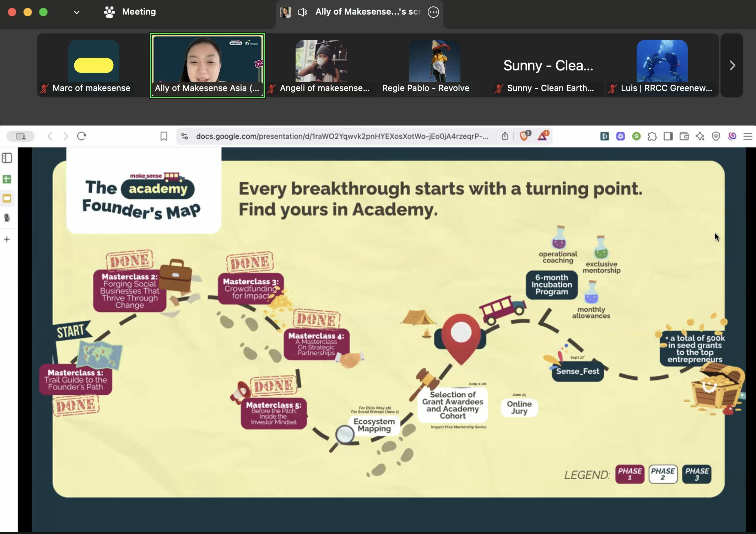Viewport: 756px width, 534px height.
Task: Open the Brave Shields lion icon
Action: [x=524, y=136]
